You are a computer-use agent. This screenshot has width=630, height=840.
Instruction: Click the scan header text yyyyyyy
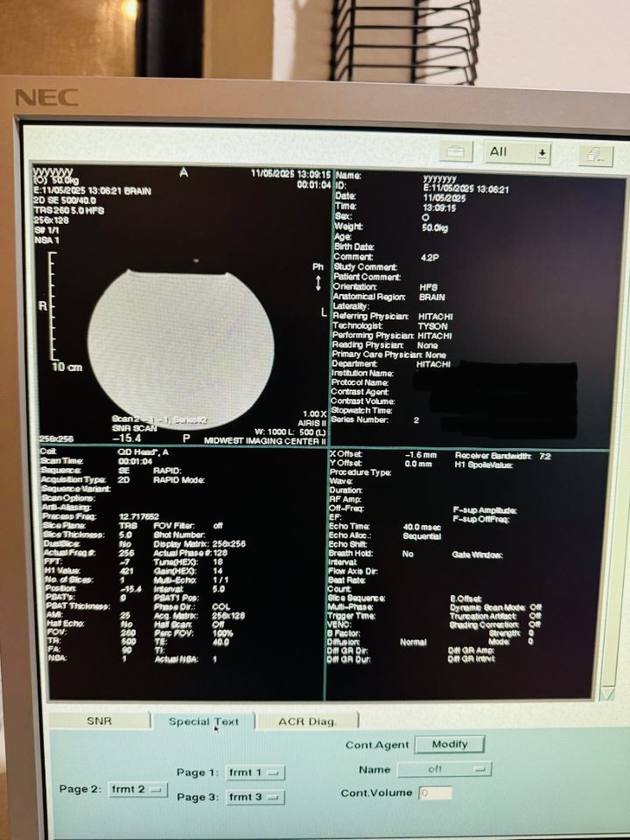(x=52, y=172)
